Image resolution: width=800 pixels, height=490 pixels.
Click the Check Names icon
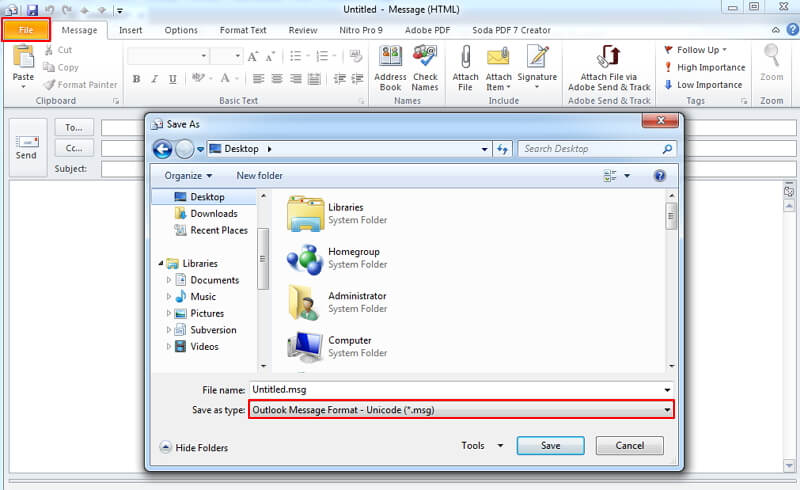point(425,59)
